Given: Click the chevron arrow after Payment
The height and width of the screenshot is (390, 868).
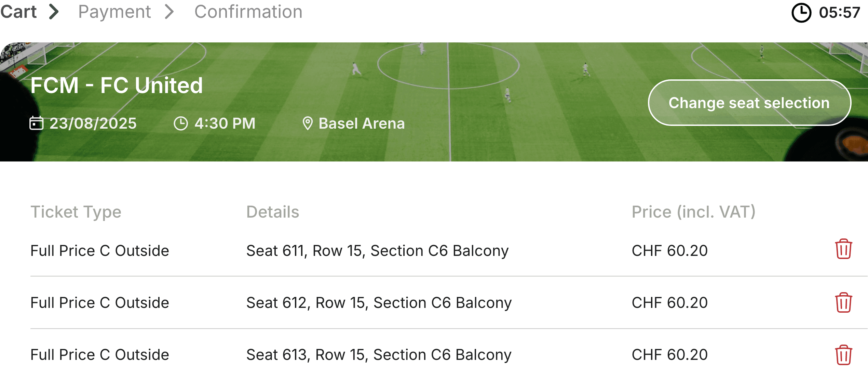Looking at the screenshot, I should click(x=169, y=12).
